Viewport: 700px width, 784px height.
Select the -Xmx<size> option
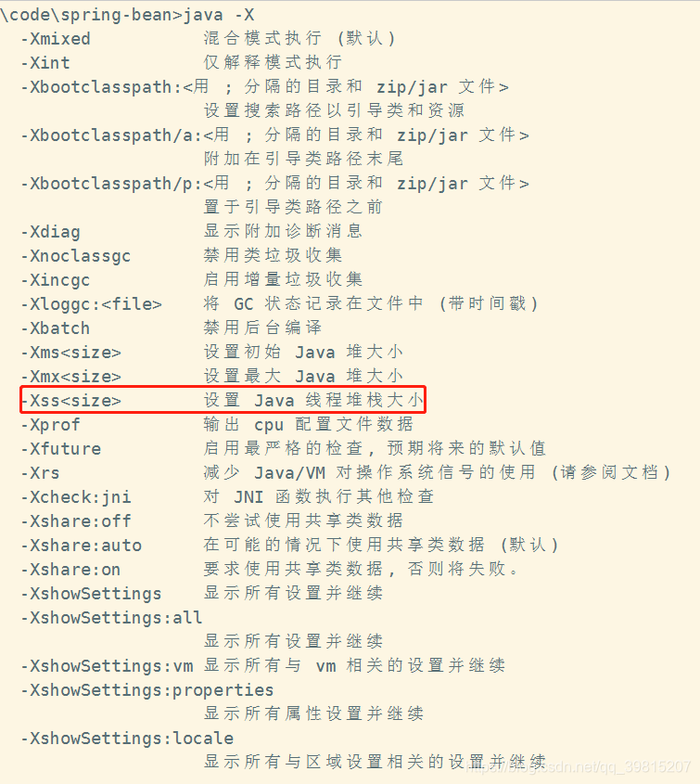pos(71,377)
